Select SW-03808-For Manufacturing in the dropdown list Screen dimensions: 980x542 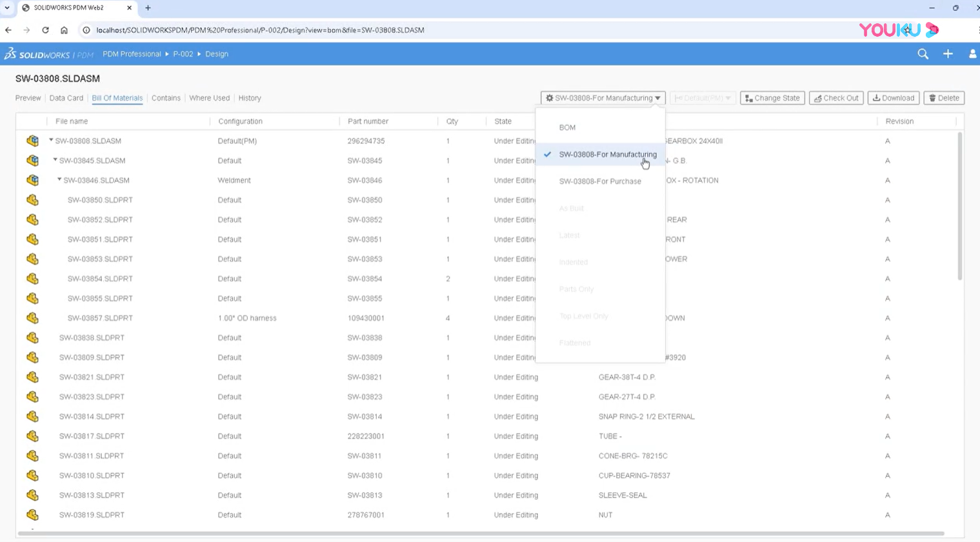click(600, 154)
